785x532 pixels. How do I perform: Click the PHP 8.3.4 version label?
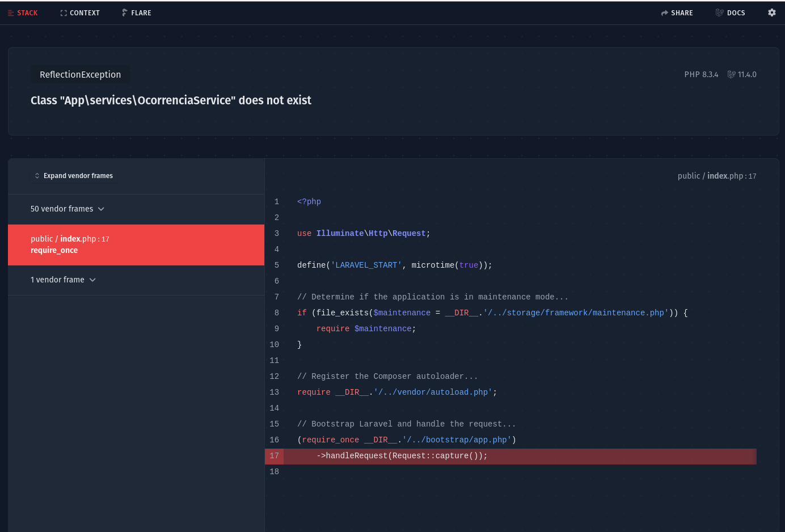click(701, 75)
